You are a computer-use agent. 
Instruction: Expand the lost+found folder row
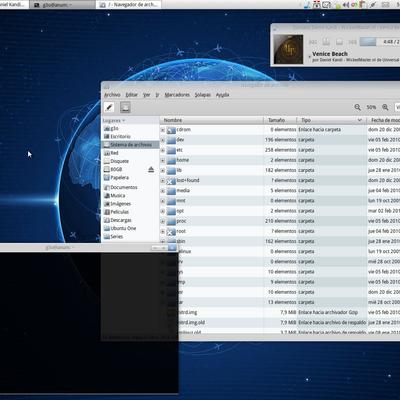163,181
